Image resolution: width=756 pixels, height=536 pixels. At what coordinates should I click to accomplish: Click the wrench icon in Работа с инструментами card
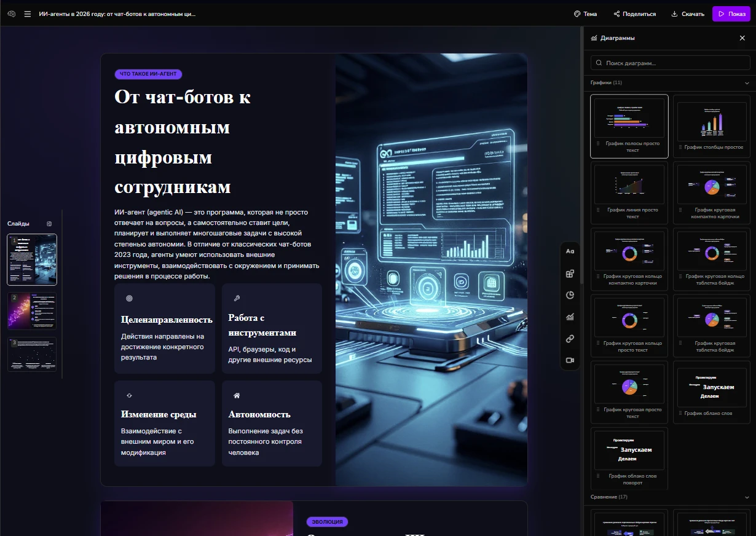point(237,298)
